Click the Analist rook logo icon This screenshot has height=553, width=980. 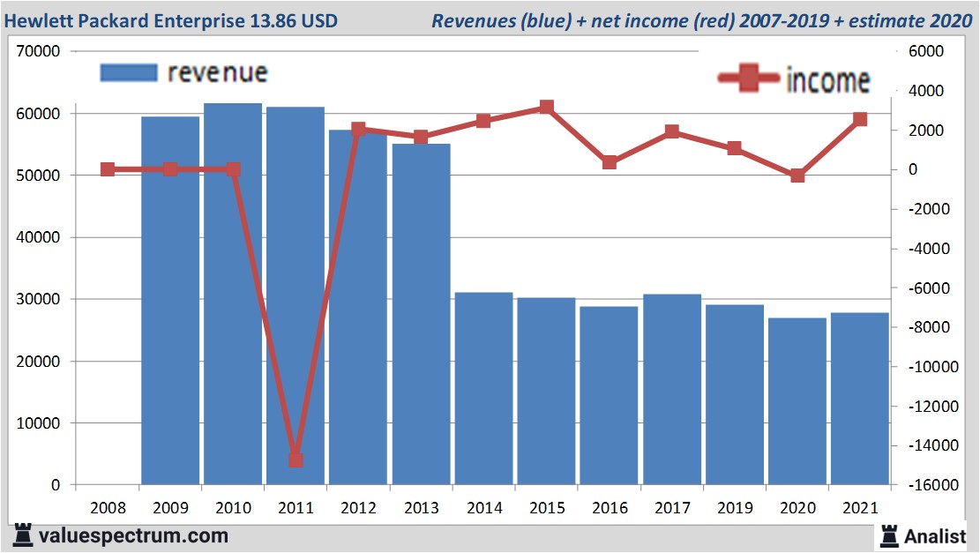coord(889,534)
